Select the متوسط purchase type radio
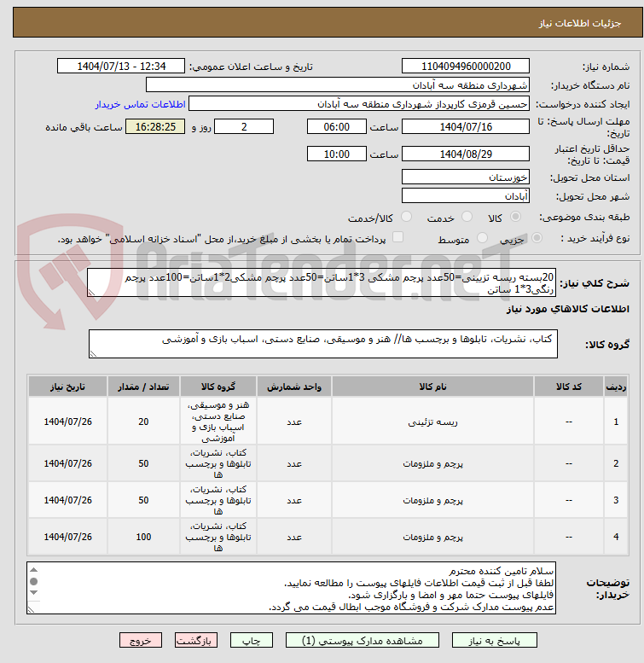The image size is (644, 663). point(482,238)
